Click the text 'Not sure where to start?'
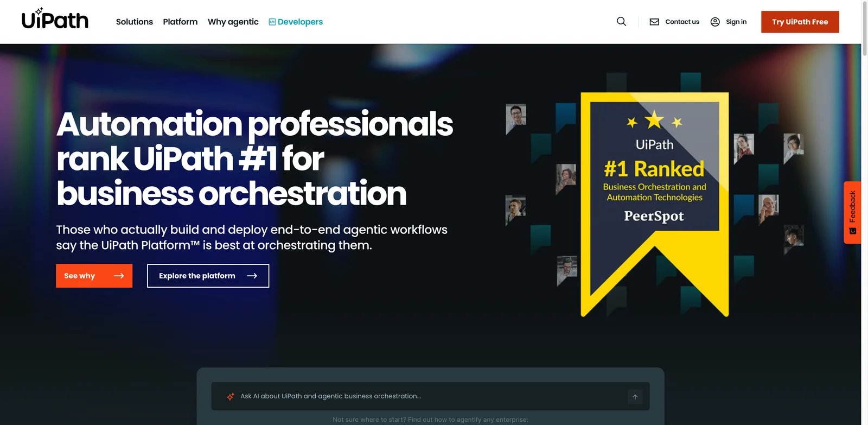The height and width of the screenshot is (425, 868). click(x=369, y=420)
